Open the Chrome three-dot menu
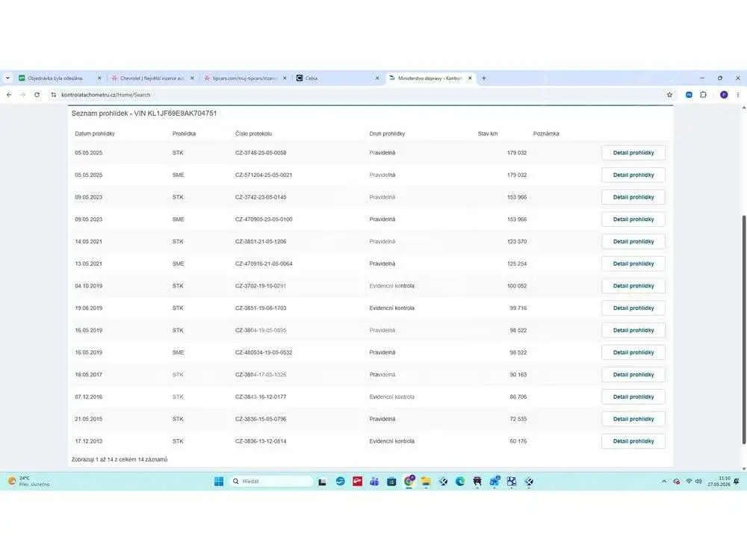This screenshot has width=747, height=560. [738, 95]
